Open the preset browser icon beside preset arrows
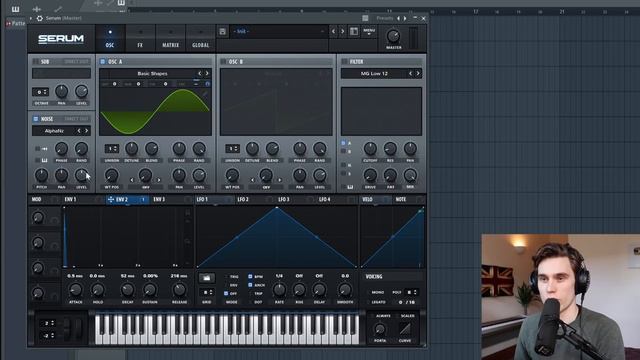 pos(354,31)
